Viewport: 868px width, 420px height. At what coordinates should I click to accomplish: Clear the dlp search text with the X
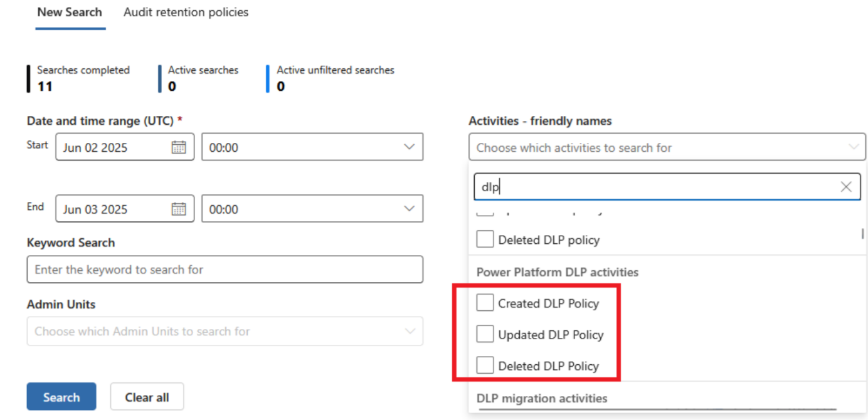[x=845, y=186]
